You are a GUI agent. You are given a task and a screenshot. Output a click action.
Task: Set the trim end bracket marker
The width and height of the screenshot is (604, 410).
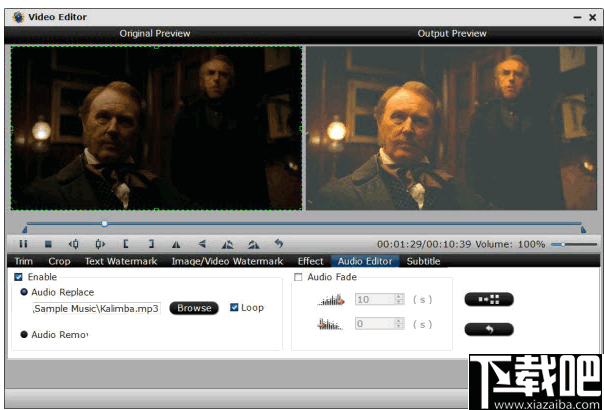coord(151,244)
